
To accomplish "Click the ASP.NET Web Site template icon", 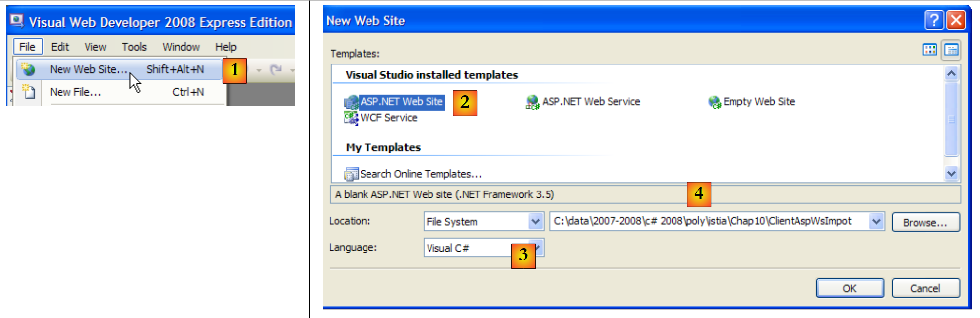I will (351, 102).
